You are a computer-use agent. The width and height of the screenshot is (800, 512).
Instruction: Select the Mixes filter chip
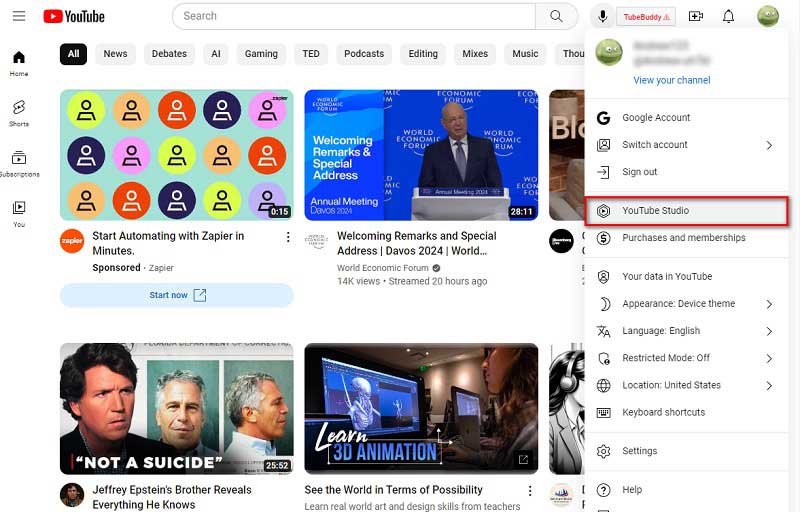click(475, 54)
